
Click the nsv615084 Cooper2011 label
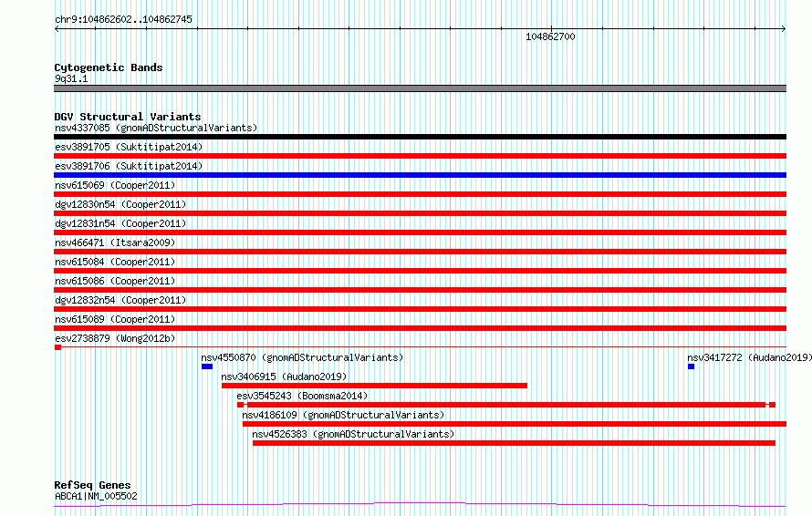115,262
